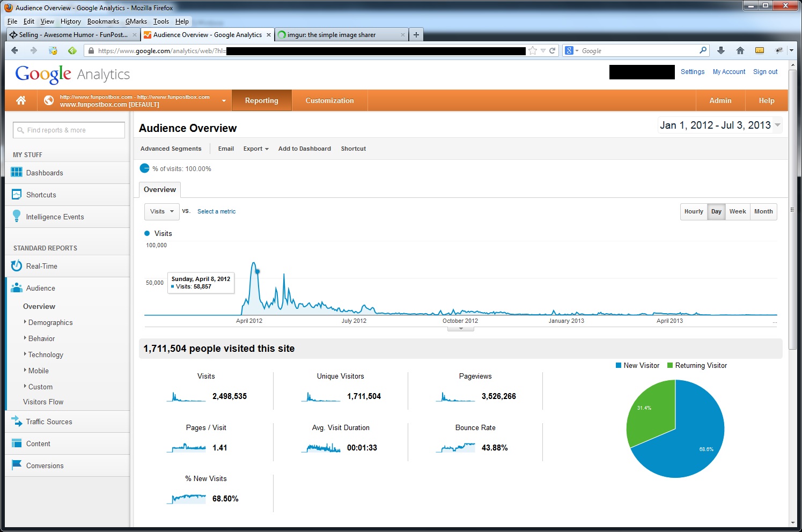Open the funpostbox.com property selector dropdown
Screen dimensions: 802x532
[224, 100]
